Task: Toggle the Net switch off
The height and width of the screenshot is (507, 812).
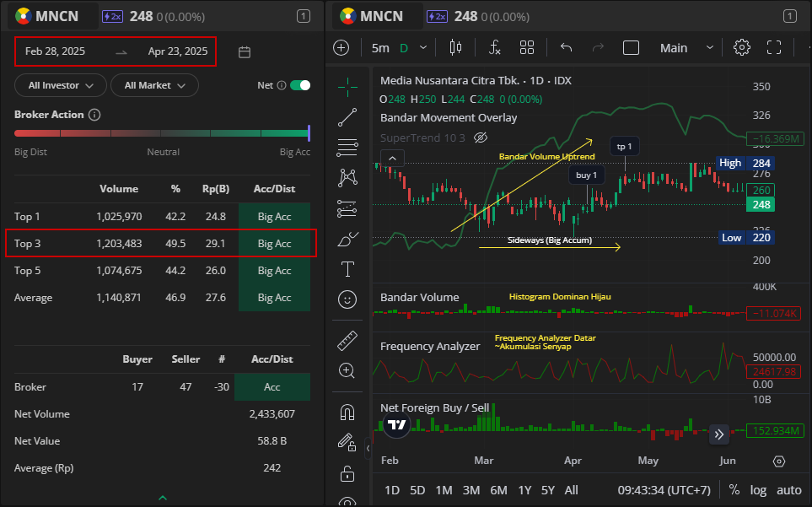Action: point(300,85)
